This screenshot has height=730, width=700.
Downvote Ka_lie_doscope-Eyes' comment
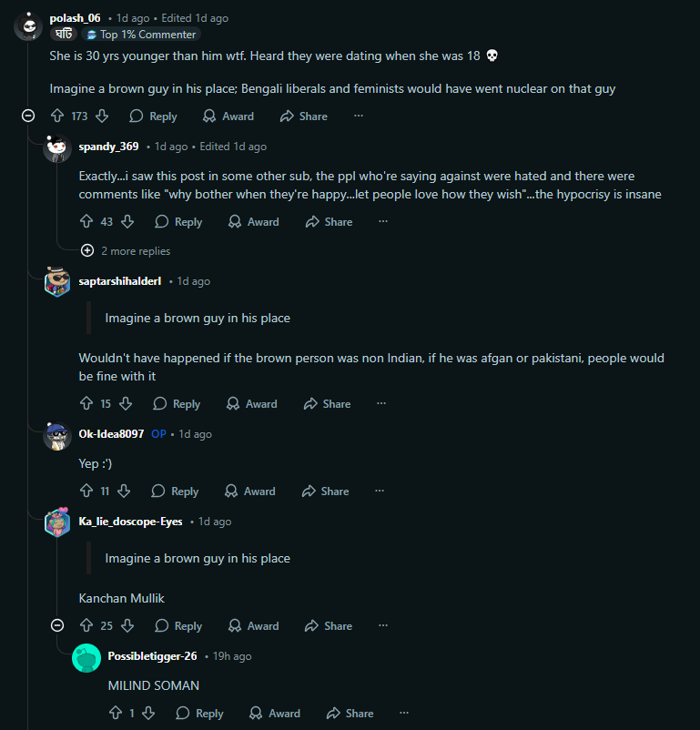[x=127, y=626]
